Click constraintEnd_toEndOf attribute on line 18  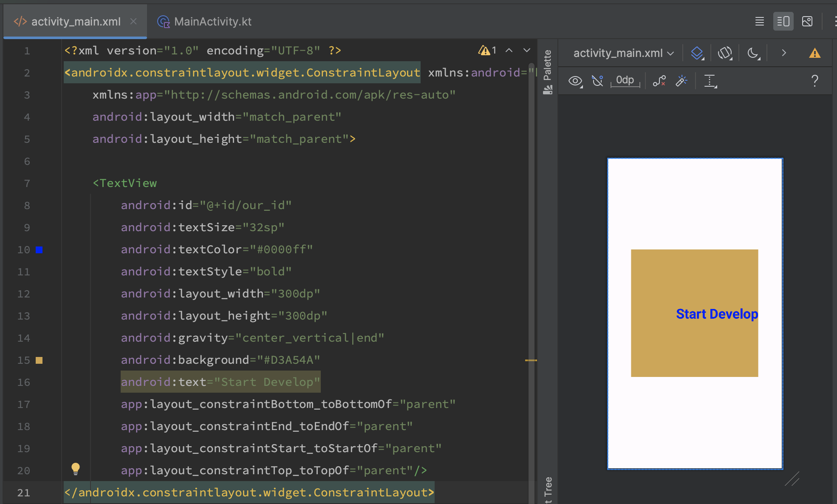pos(267,426)
